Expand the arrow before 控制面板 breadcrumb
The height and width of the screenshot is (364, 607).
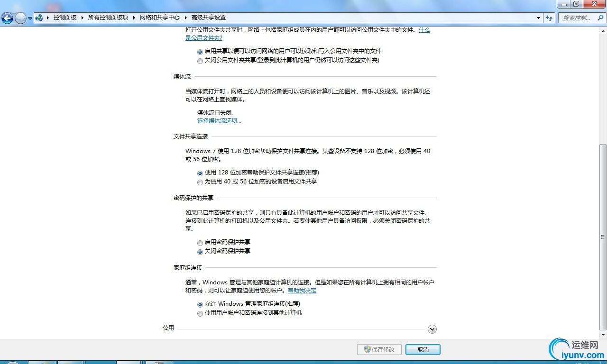click(48, 18)
